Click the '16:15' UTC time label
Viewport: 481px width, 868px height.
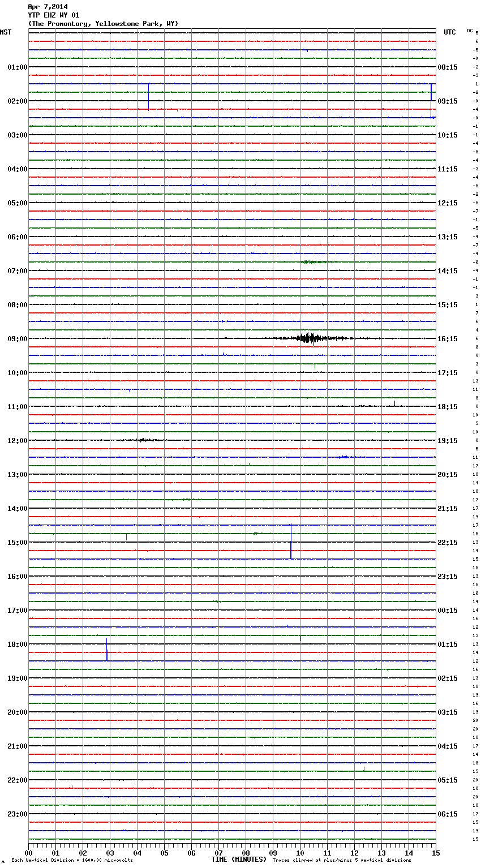pos(448,339)
